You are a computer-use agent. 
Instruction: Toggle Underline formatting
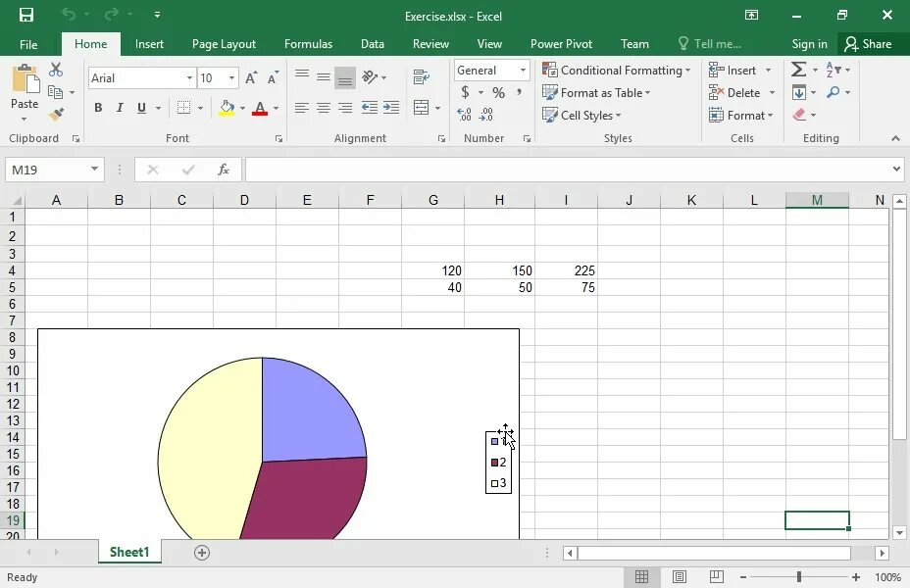click(x=141, y=107)
